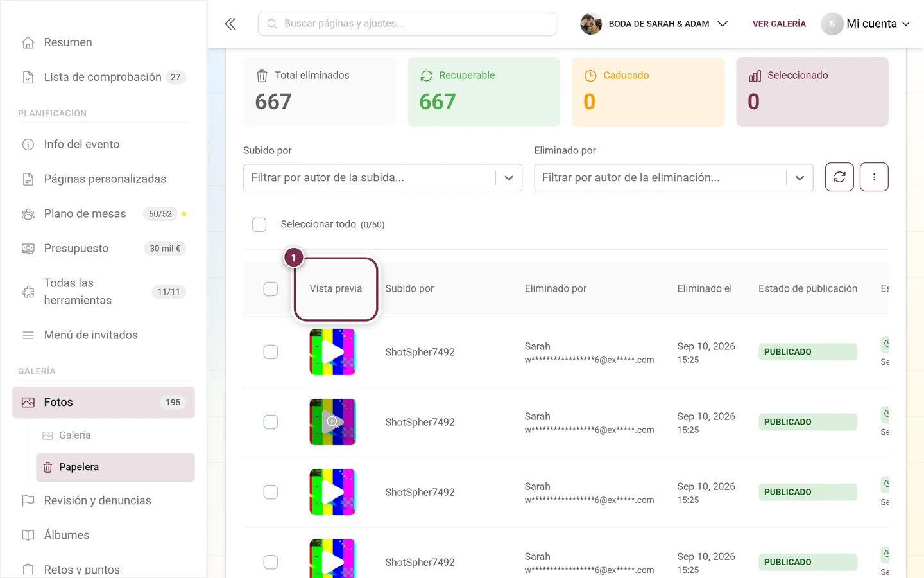Open the three-dot more options menu
Image resolution: width=924 pixels, height=578 pixels.
(874, 177)
